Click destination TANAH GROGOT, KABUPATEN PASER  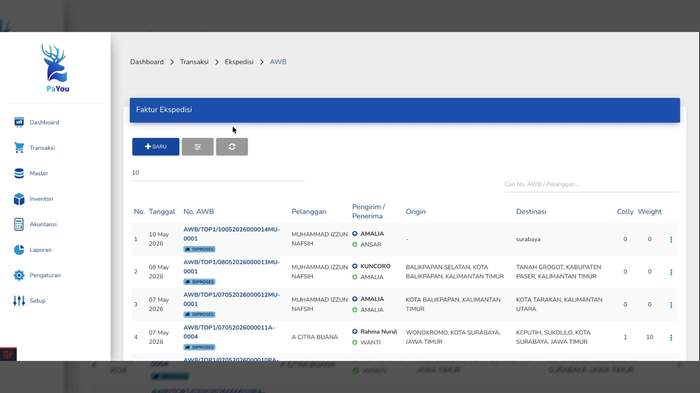pyautogui.click(x=558, y=272)
